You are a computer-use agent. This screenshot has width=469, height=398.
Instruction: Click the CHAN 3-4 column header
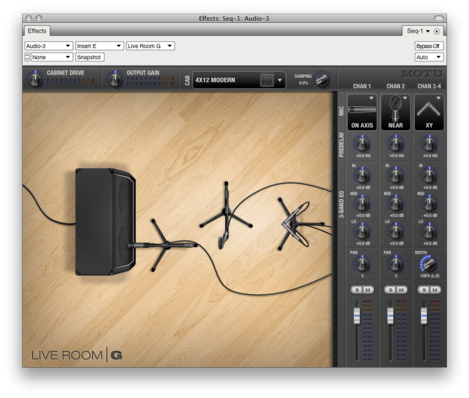click(x=429, y=86)
